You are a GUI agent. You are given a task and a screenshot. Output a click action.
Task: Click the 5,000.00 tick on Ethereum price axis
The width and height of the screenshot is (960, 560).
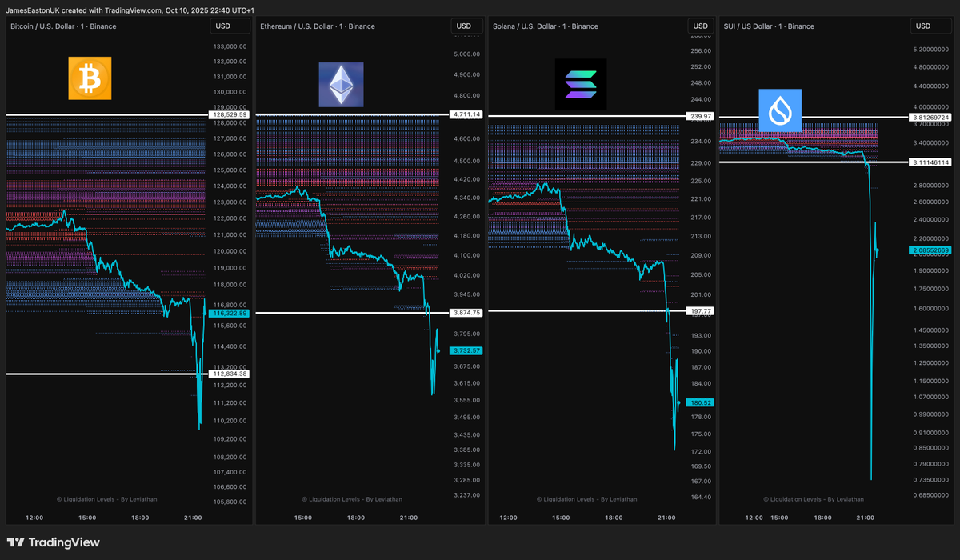466,54
